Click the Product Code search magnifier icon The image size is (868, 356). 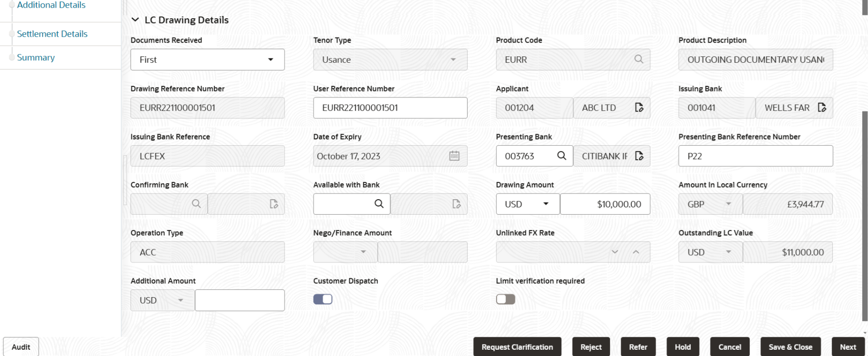[639, 59]
